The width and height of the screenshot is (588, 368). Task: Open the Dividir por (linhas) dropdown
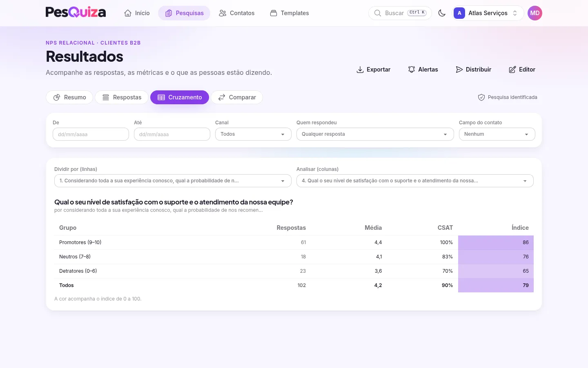pos(173,181)
